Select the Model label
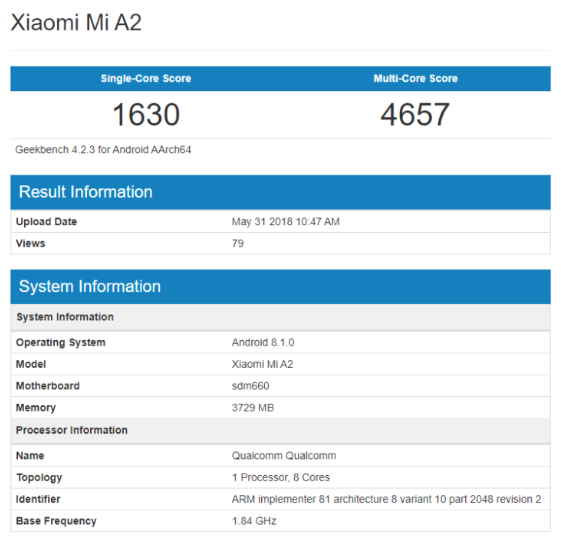The image size is (561, 540). [31, 364]
